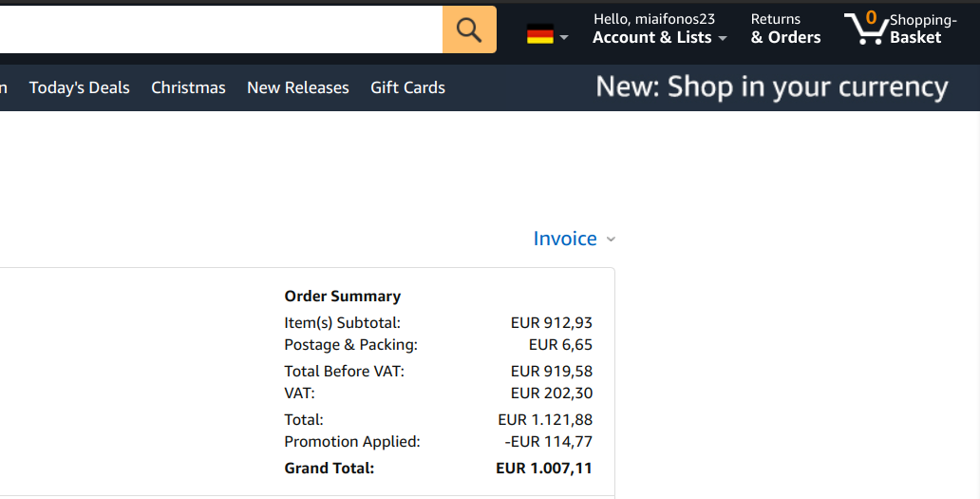Click the German flag icon
Viewport: 980px width, 499px height.
[x=540, y=35]
